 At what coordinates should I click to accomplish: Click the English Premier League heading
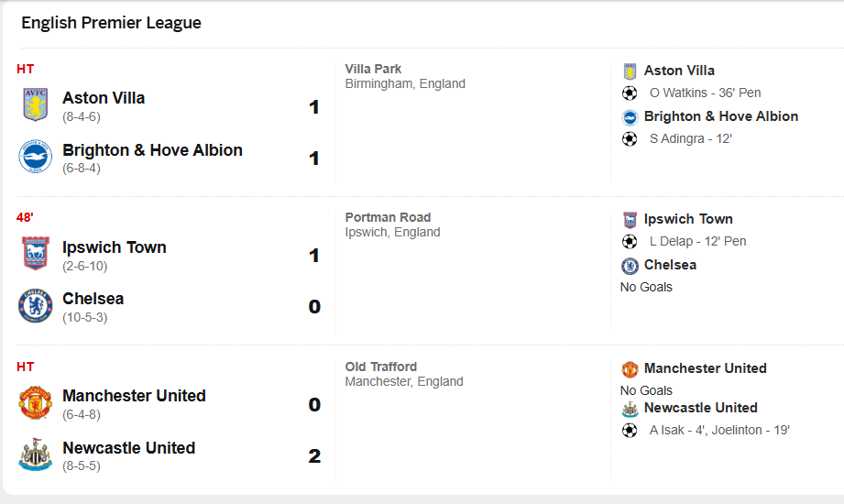[111, 23]
